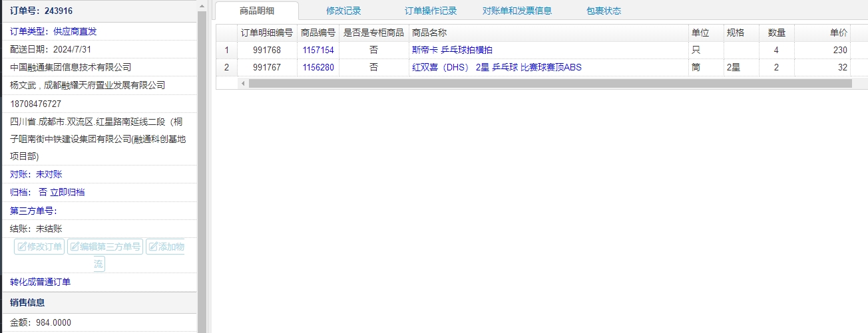Click the 未对账 status link
Image resolution: width=868 pixels, height=333 pixels.
[49, 174]
